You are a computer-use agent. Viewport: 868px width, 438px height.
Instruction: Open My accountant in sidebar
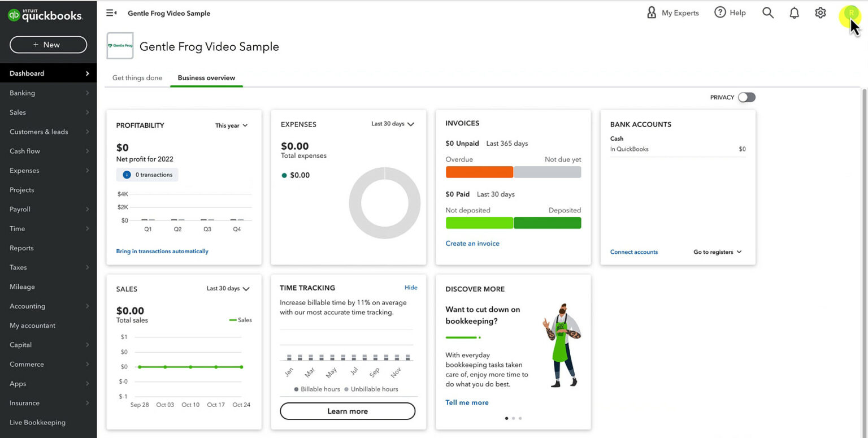pos(49,326)
